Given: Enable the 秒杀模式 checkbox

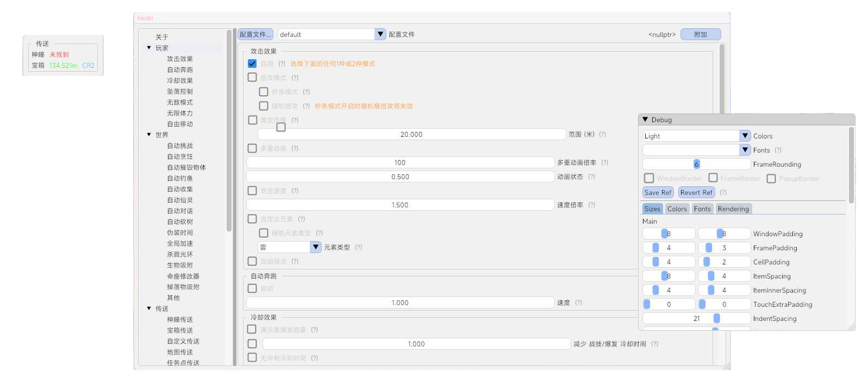Looking at the screenshot, I should [264, 92].
